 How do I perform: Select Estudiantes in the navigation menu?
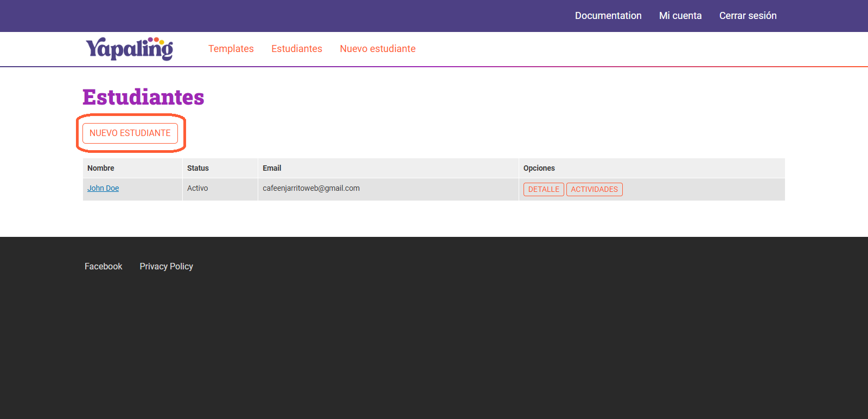click(297, 49)
